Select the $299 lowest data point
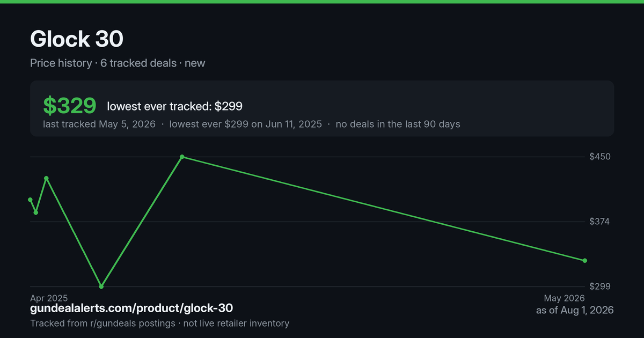Viewport: 644px width, 338px height. pos(101,286)
